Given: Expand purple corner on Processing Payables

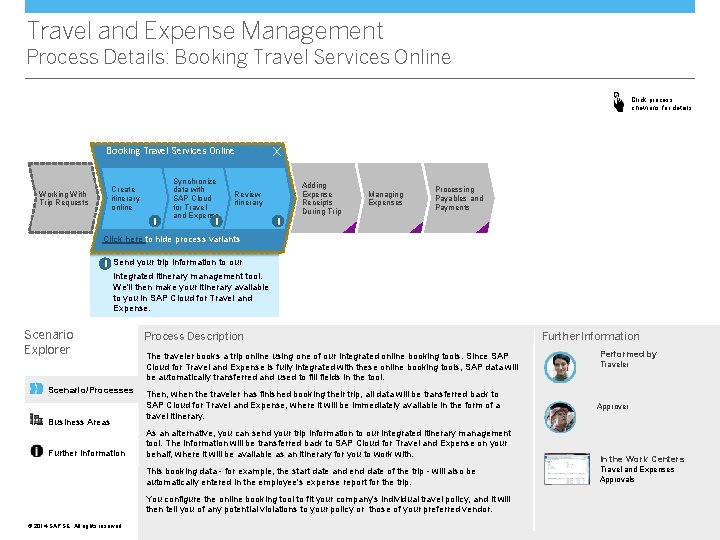Looking at the screenshot, I should click(x=484, y=227).
